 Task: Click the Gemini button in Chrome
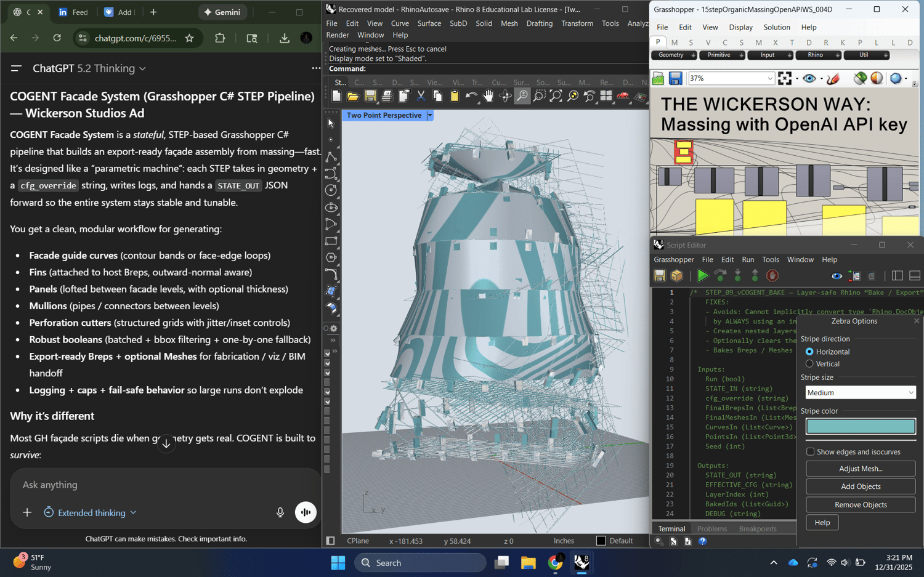point(224,12)
